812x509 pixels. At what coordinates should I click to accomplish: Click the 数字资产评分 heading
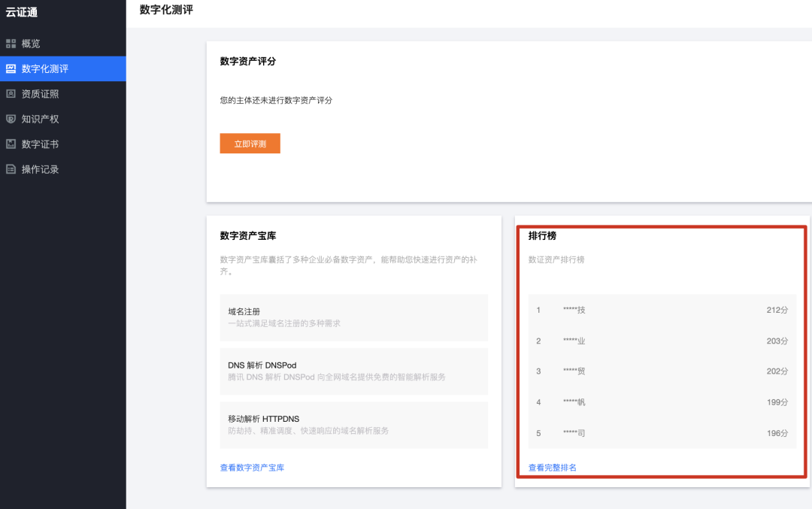coord(247,61)
